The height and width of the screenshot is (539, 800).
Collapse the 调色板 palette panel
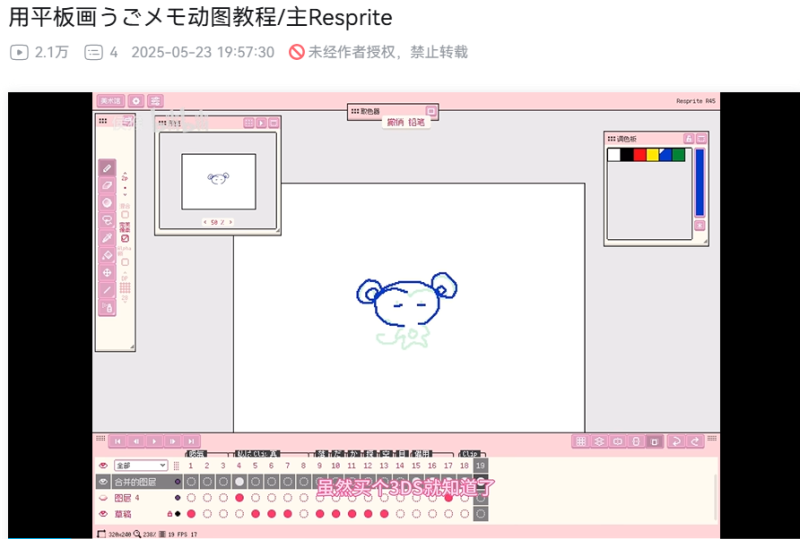[x=701, y=138]
